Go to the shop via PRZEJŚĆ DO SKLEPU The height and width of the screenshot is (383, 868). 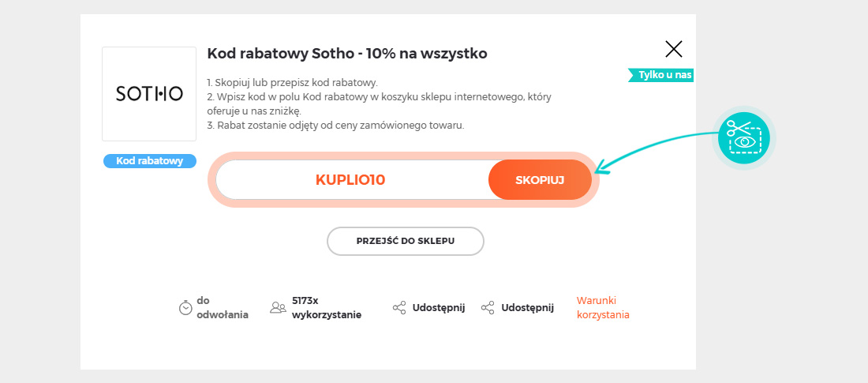[x=406, y=241]
